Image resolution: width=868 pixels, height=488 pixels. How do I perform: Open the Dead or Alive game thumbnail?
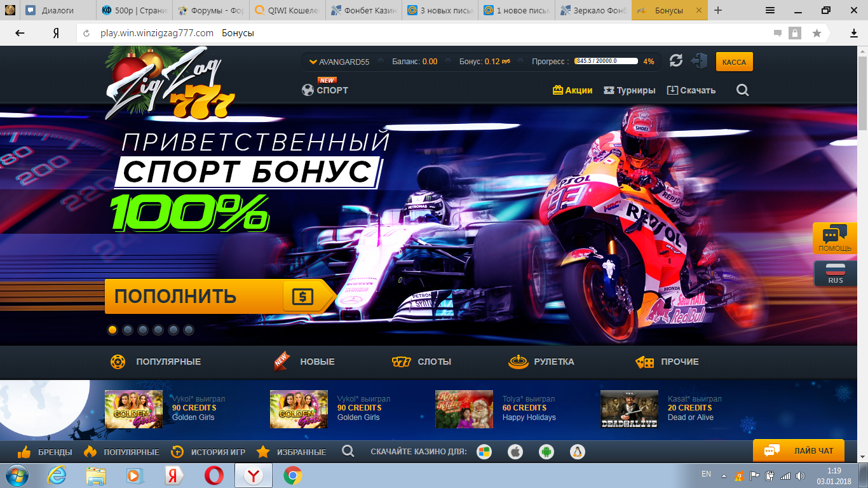pos(629,409)
